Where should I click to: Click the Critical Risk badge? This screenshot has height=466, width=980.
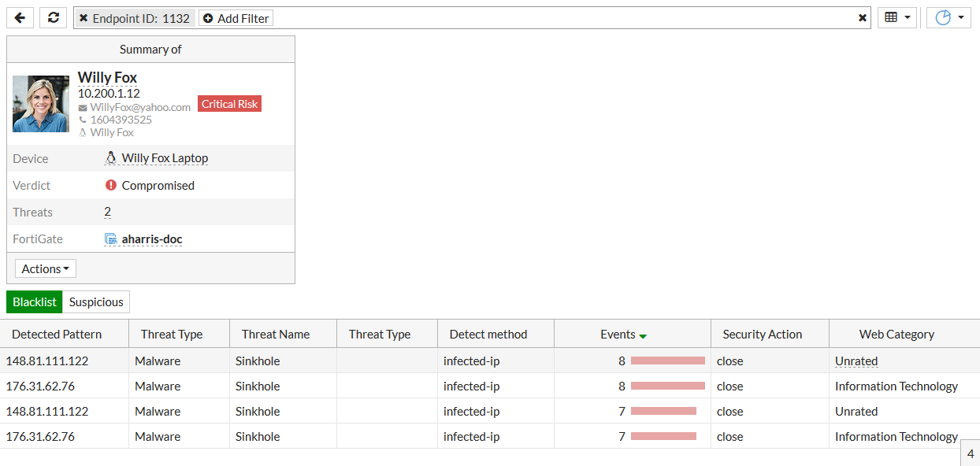pyautogui.click(x=229, y=104)
